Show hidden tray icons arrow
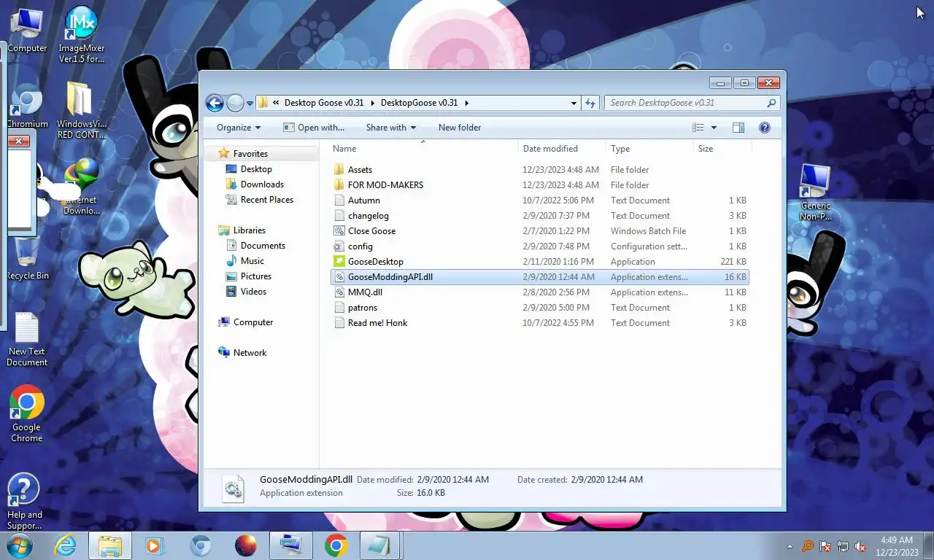The height and width of the screenshot is (560, 934). (x=790, y=546)
